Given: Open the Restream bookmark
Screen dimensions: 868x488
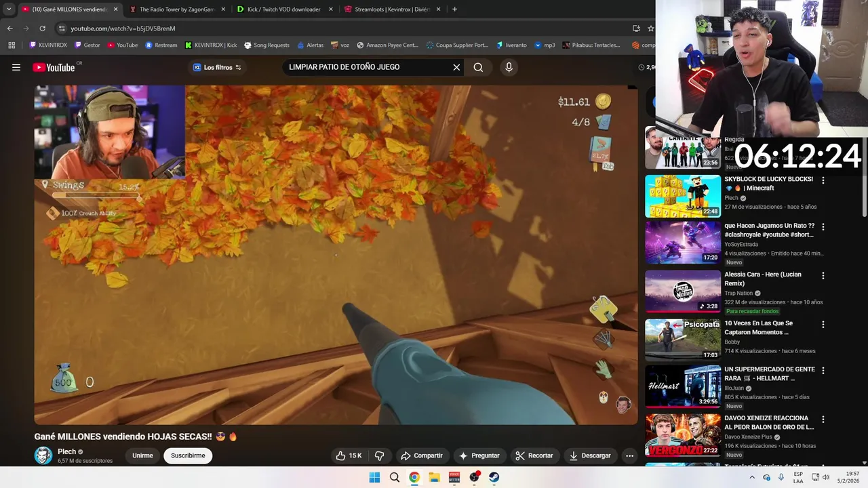Looking at the screenshot, I should tap(161, 45).
